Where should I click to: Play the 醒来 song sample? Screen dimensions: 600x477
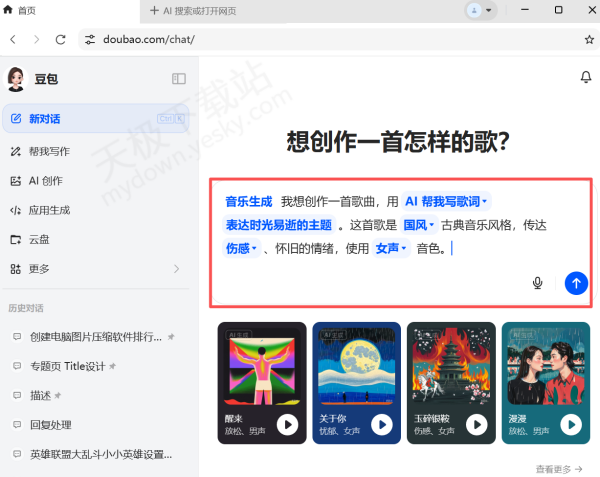click(x=287, y=425)
